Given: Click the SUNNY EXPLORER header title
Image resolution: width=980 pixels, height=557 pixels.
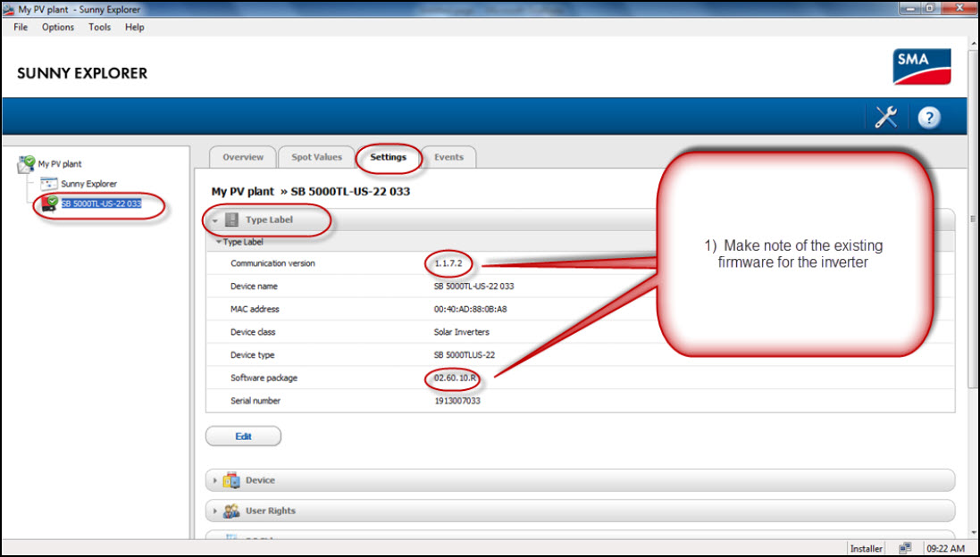Looking at the screenshot, I should (82, 73).
